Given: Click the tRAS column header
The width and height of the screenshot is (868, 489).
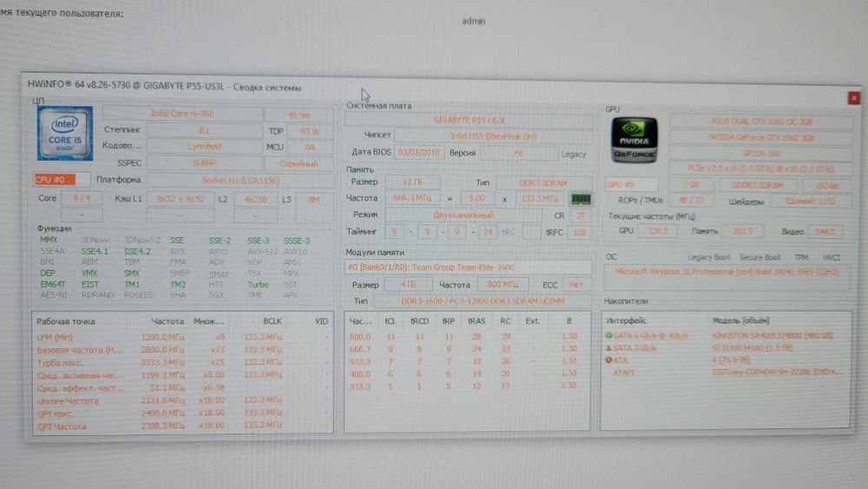Looking at the screenshot, I should tap(476, 321).
